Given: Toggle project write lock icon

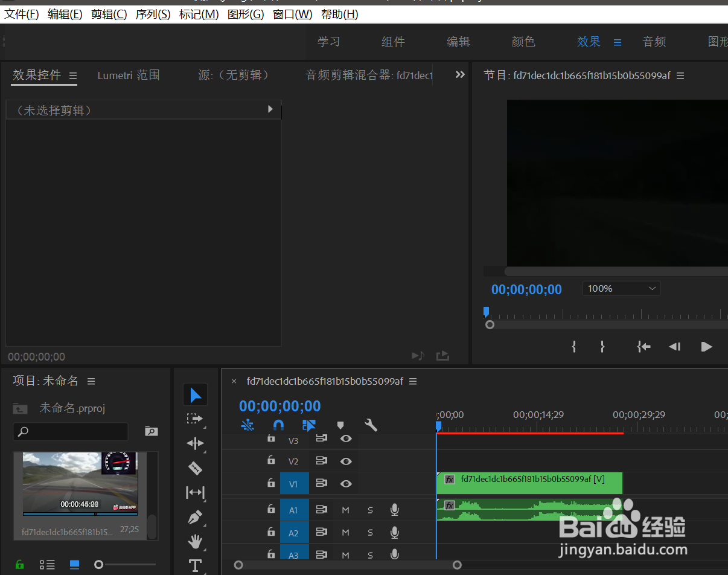Looking at the screenshot, I should pos(19,565).
